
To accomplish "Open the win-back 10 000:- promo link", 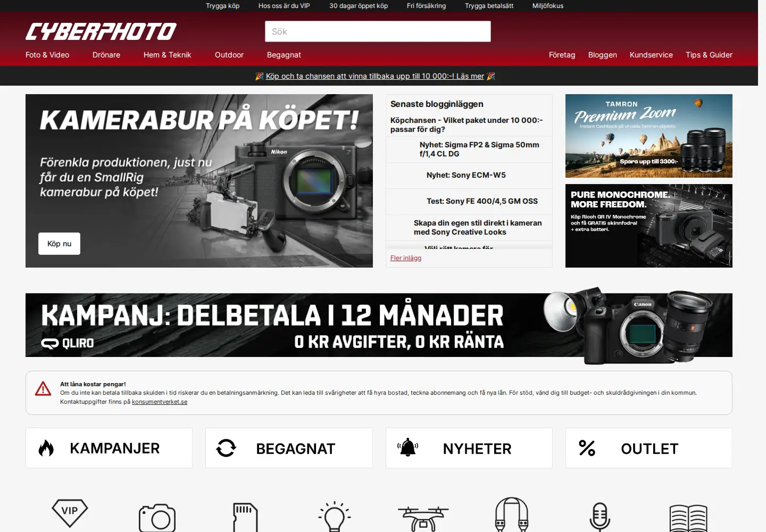I will pyautogui.click(x=375, y=76).
